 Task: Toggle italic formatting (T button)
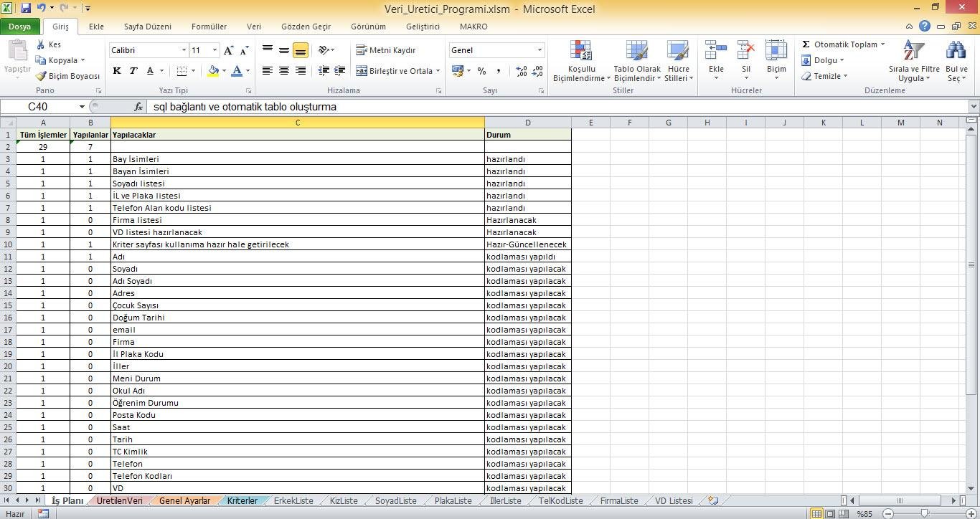(x=133, y=71)
